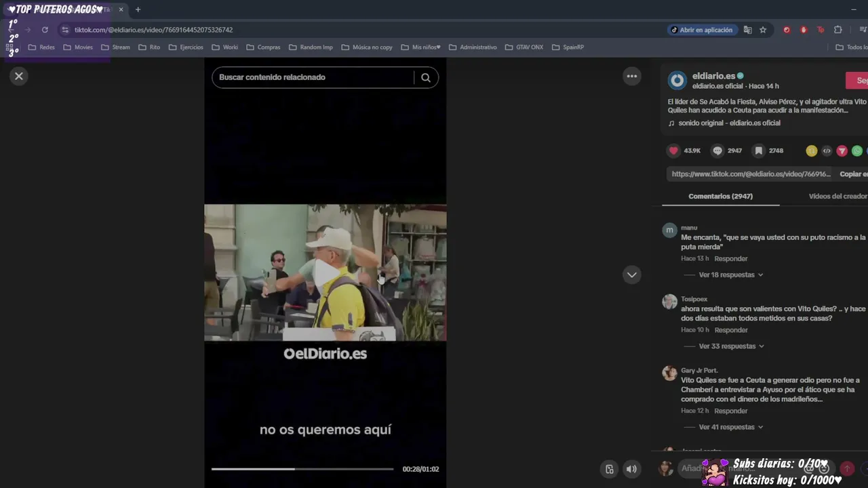The width and height of the screenshot is (868, 488).
Task: Open comments via speech bubble icon
Action: tap(717, 150)
